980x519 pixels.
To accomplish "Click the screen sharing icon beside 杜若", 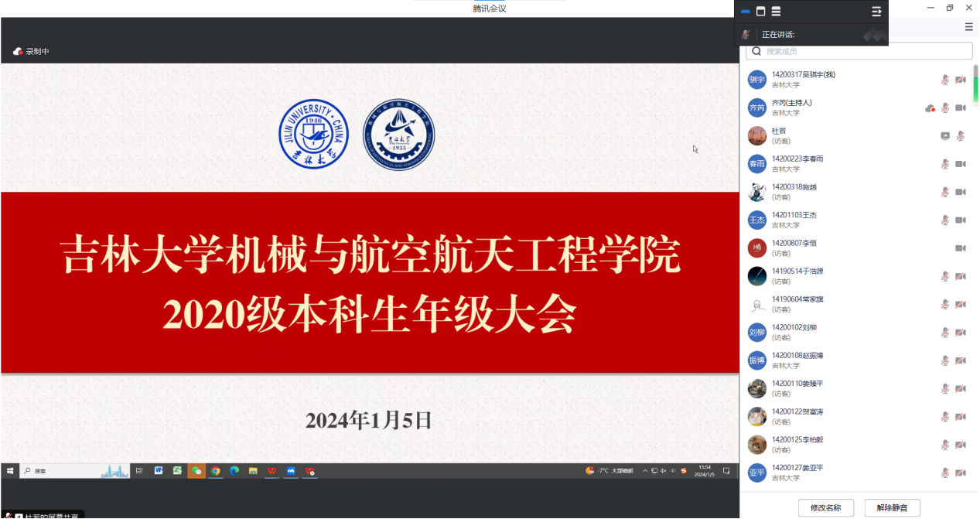I will (944, 136).
